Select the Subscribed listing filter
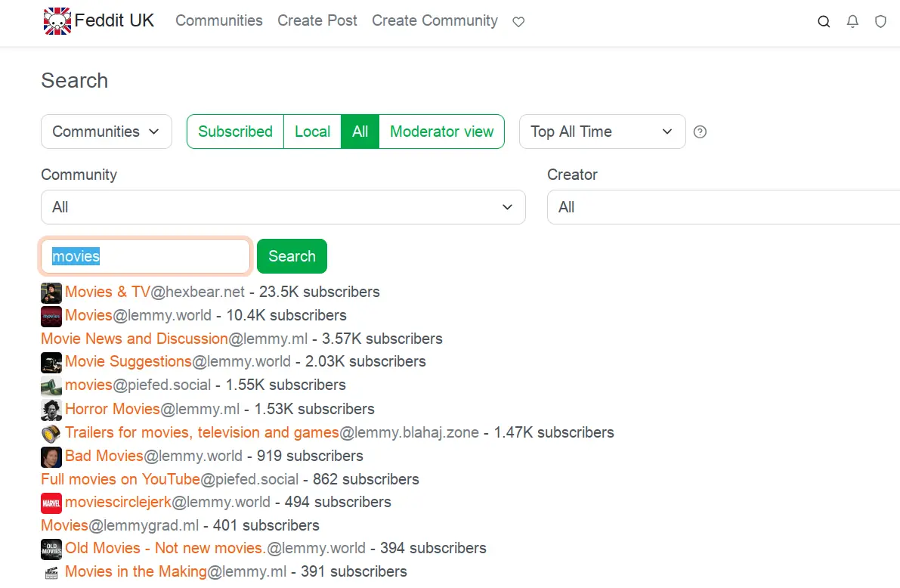Image resolution: width=900 pixels, height=588 pixels. pyautogui.click(x=235, y=132)
